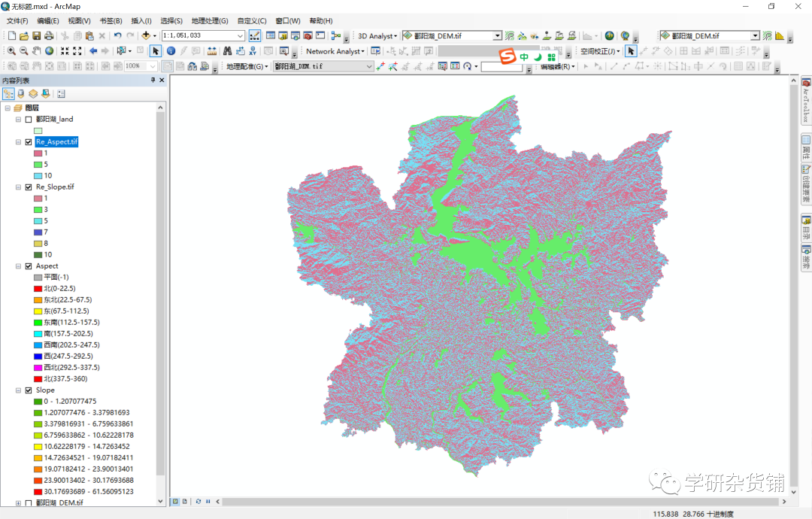Click the Network Analyst button
Image resolution: width=812 pixels, height=519 pixels.
click(334, 51)
